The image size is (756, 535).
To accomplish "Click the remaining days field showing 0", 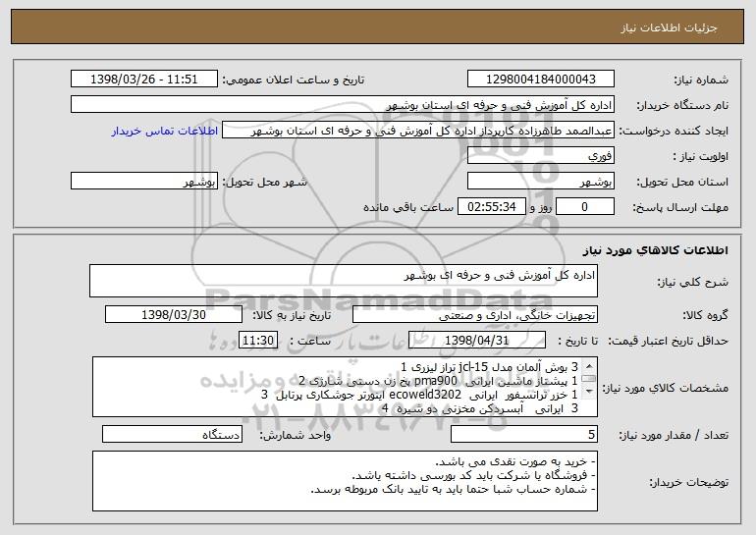I will (585, 207).
